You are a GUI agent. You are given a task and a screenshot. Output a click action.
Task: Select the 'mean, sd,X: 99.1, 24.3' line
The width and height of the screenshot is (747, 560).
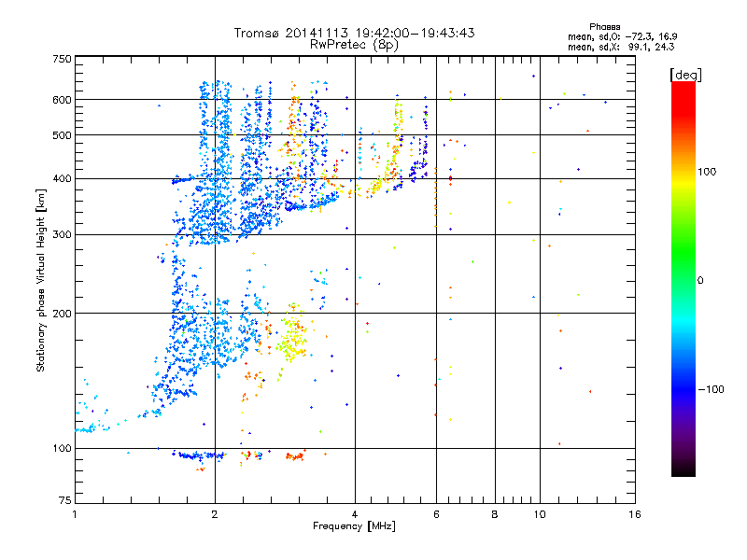pos(621,47)
